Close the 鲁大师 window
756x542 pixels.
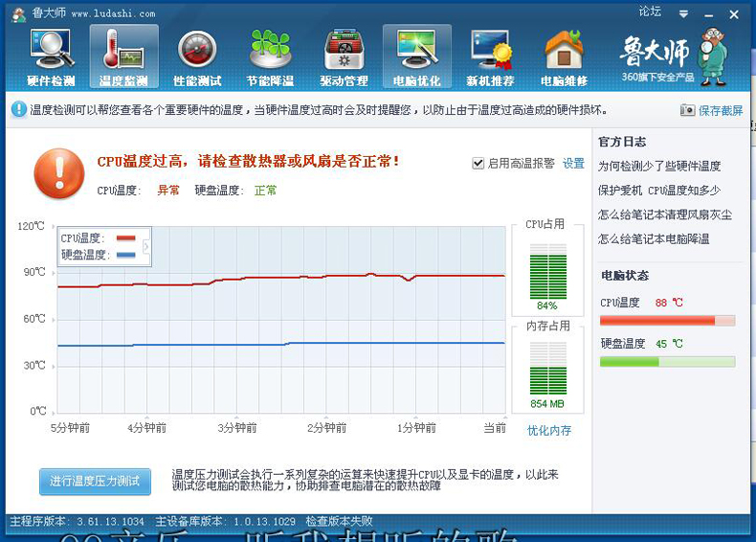coord(734,15)
